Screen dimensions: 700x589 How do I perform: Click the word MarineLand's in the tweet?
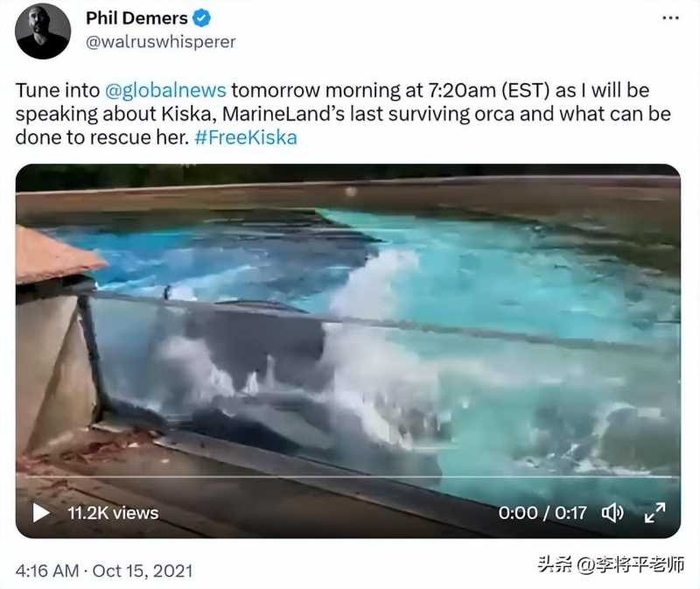point(283,114)
